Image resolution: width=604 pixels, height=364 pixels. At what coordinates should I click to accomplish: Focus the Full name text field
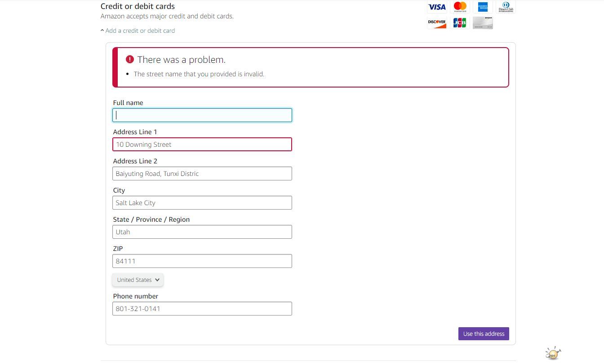click(x=202, y=115)
